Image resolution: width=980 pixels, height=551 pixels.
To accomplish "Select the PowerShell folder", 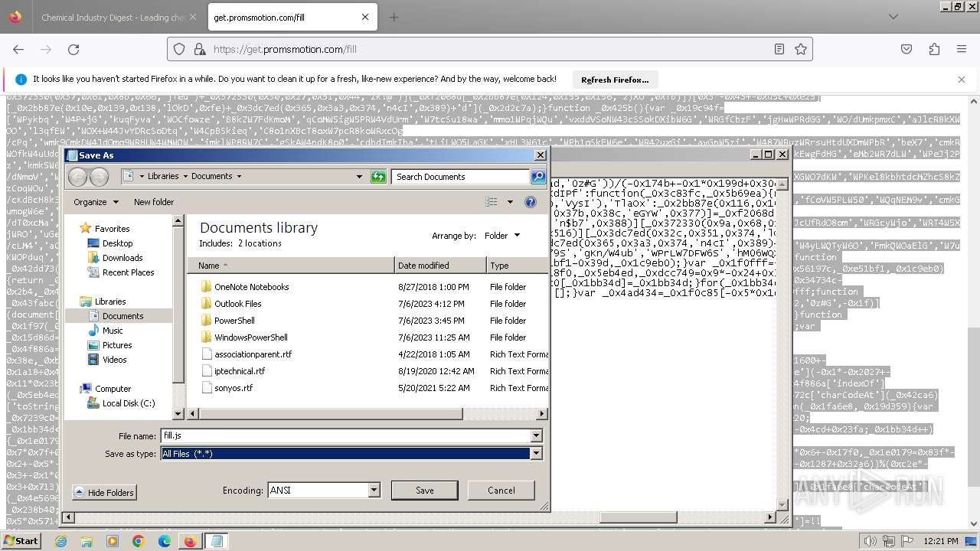I will click(234, 321).
